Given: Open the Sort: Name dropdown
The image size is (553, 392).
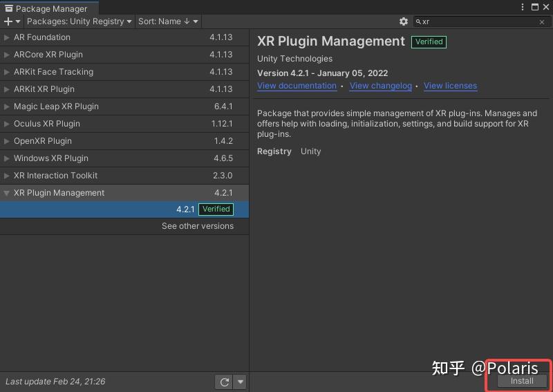Looking at the screenshot, I should click(x=168, y=21).
